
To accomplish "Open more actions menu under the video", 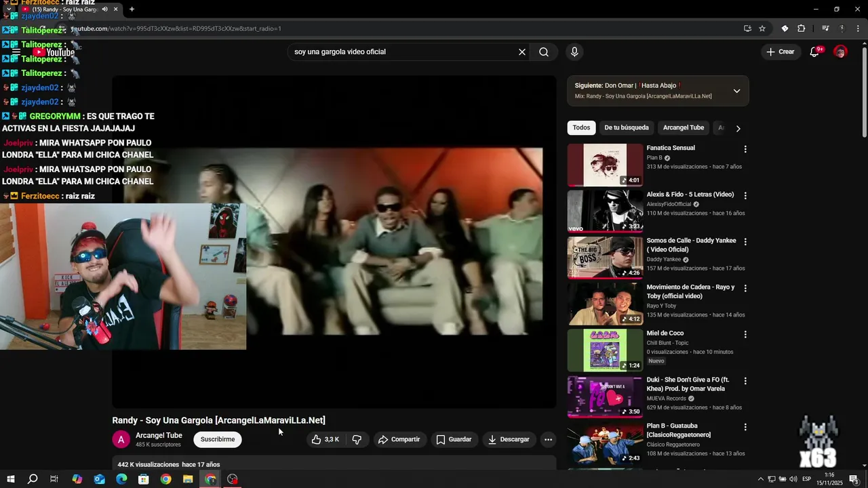I will (548, 439).
